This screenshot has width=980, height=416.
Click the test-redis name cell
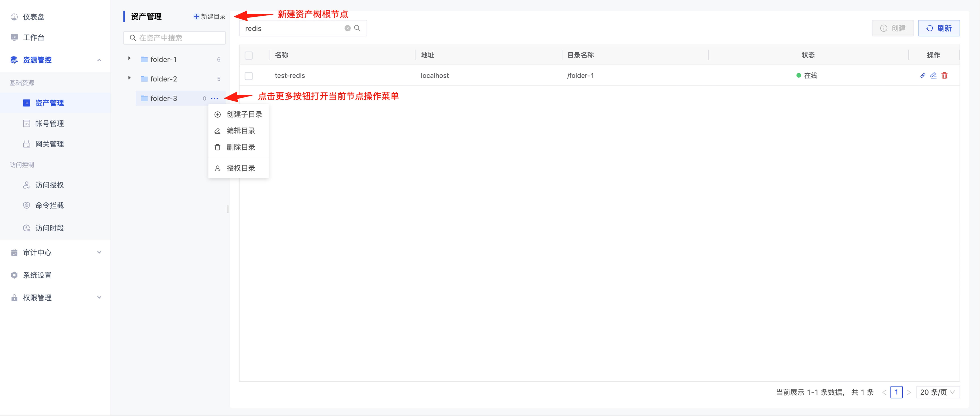[290, 76]
